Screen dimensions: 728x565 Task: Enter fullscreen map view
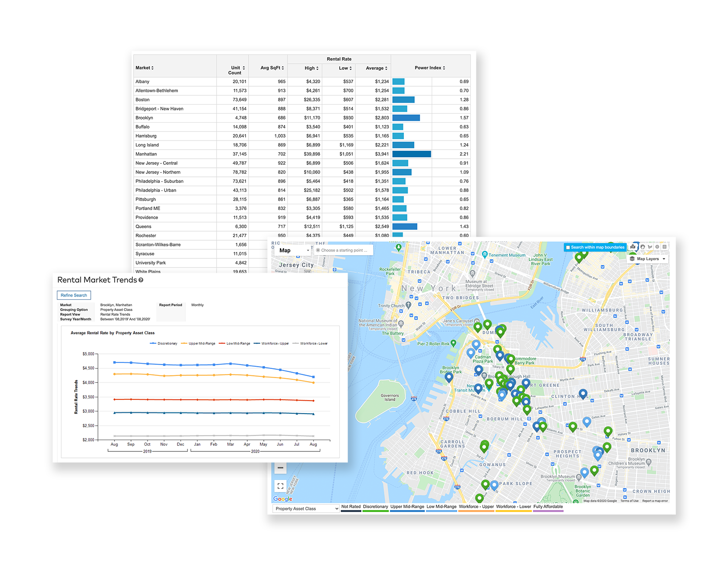(280, 486)
